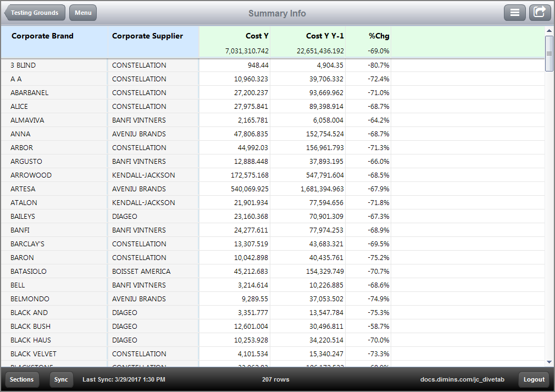Viewport: 555px width, 392px height.
Task: Open the Sections panel
Action: click(x=22, y=379)
